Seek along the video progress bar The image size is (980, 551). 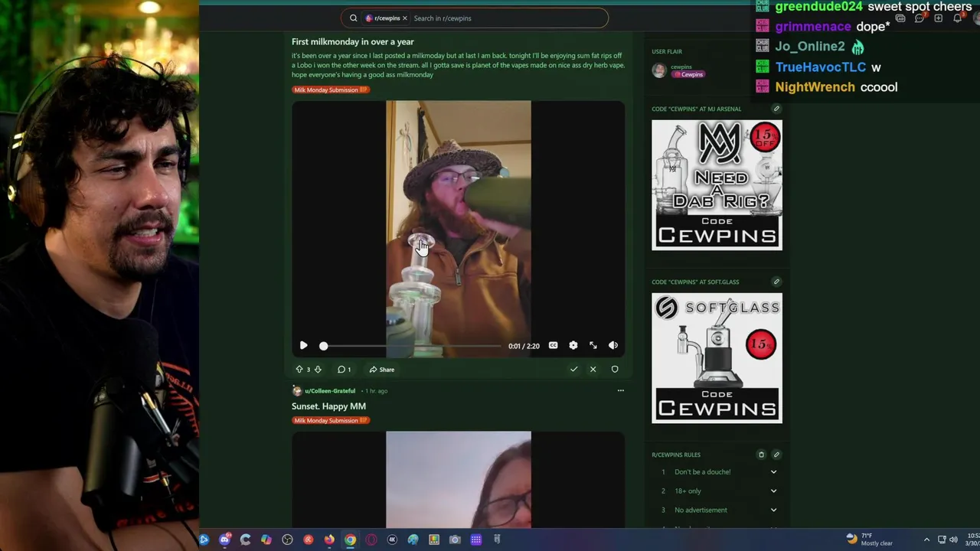pyautogui.click(x=411, y=346)
